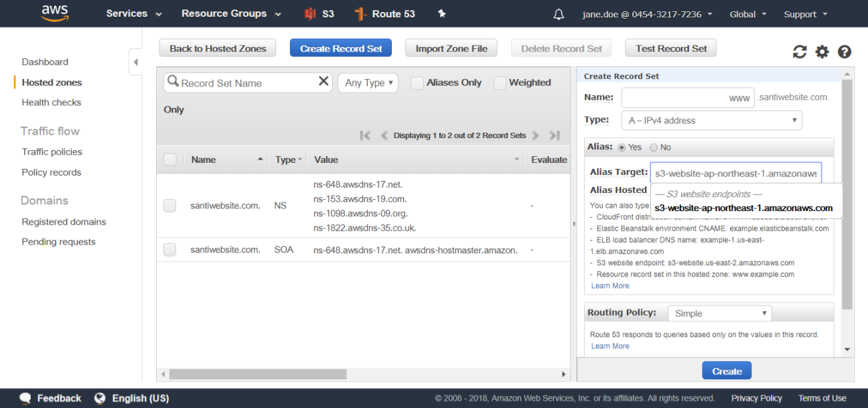This screenshot has width=868, height=408.
Task: Click the search magnifier icon
Action: click(x=173, y=81)
